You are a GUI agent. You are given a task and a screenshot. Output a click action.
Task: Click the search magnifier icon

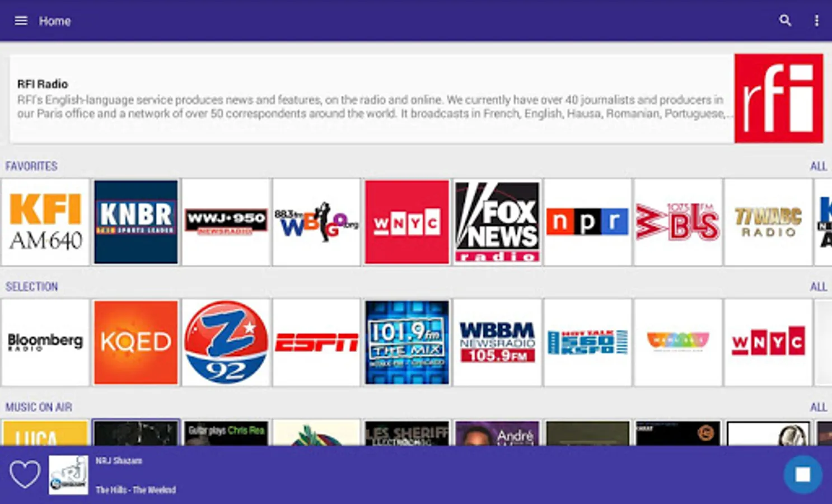click(x=785, y=21)
